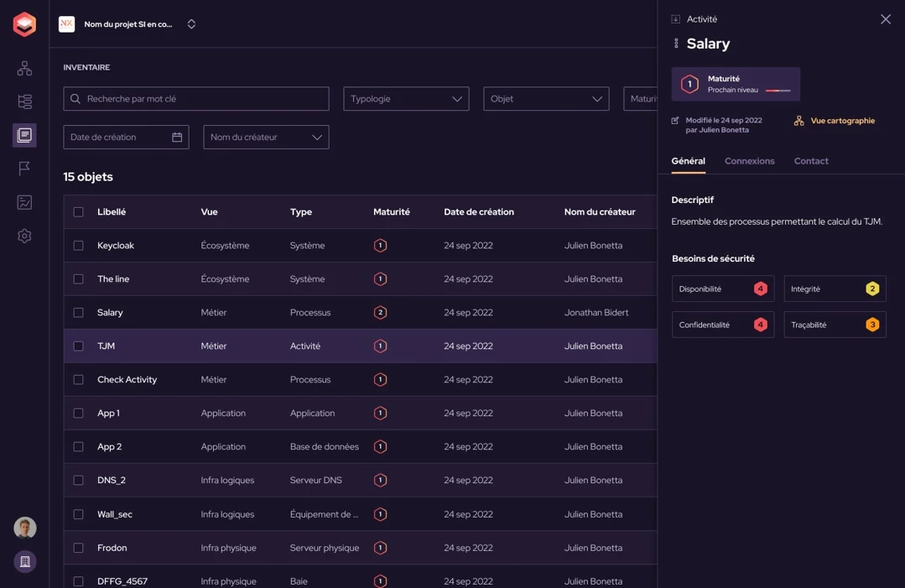905x588 pixels.
Task: Click the Disponibilité level 4 badge
Action: [x=761, y=289]
